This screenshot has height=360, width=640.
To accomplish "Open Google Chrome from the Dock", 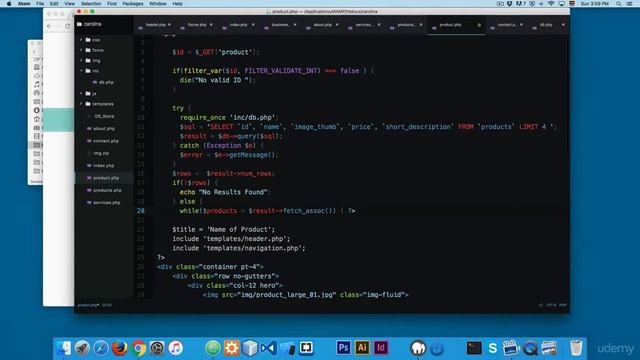I will pos(138,348).
